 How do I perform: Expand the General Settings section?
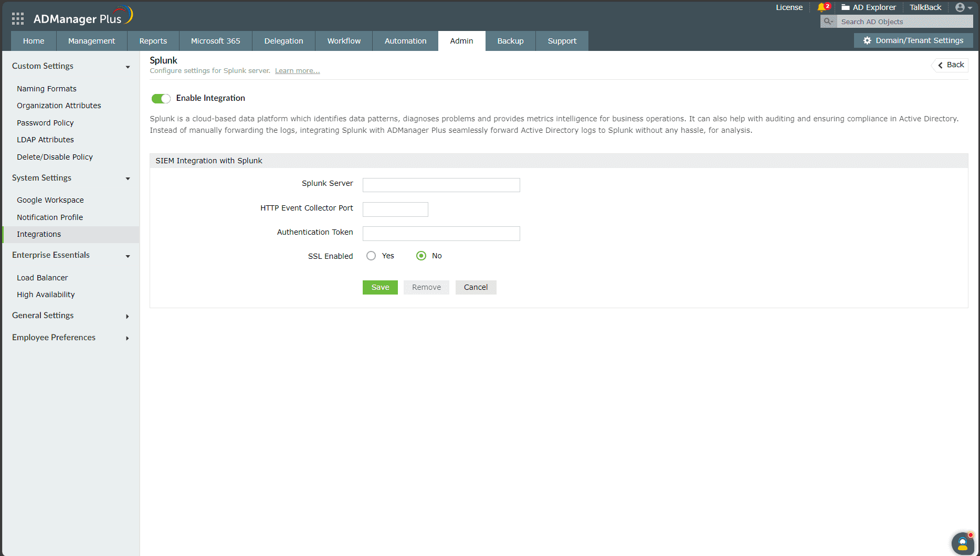128,316
